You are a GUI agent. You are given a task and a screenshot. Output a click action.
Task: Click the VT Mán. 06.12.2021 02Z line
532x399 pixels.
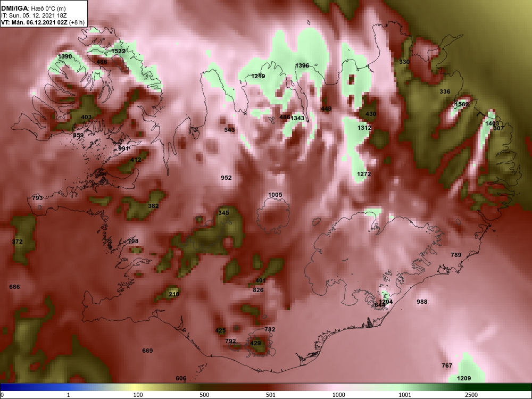pos(43,22)
